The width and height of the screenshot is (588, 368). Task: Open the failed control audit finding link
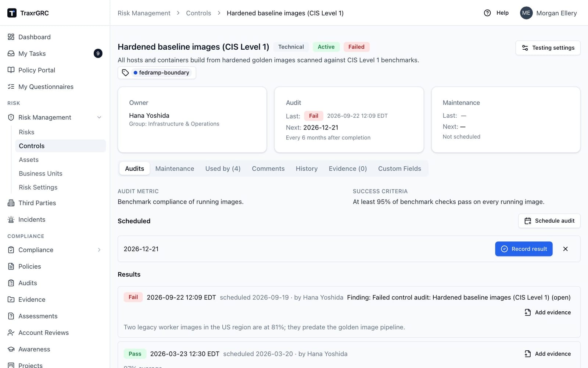click(459, 297)
